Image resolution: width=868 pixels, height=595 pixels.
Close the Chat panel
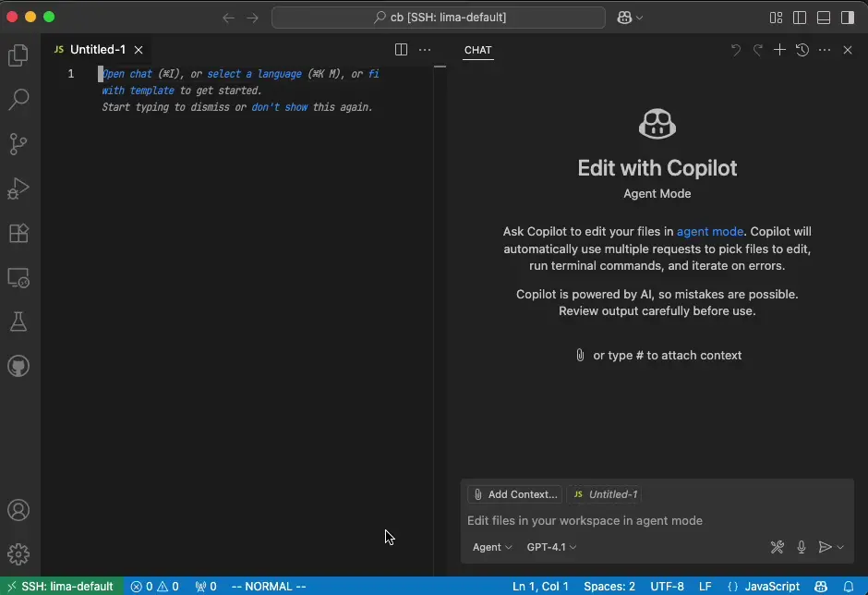[848, 50]
